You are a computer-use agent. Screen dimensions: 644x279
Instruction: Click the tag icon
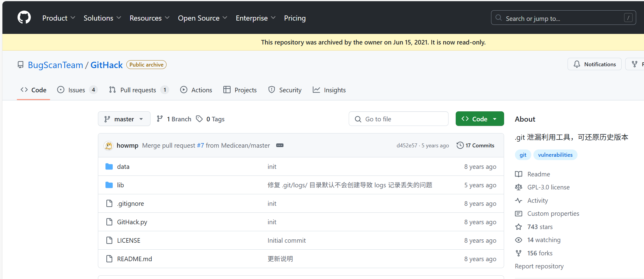[x=199, y=119]
